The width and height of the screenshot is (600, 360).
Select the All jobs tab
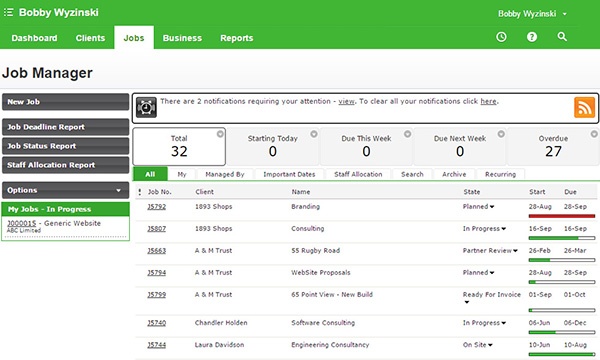coord(150,174)
